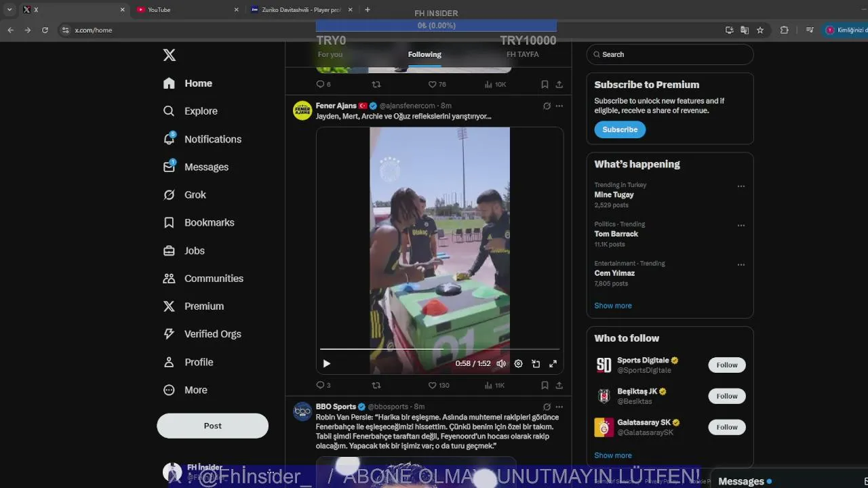Image resolution: width=868 pixels, height=488 pixels.
Task: Open options for Cem Yılmaz trend
Action: pos(741,265)
